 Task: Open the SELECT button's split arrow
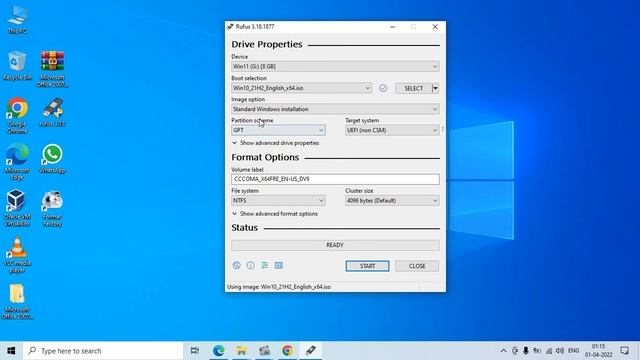[436, 88]
